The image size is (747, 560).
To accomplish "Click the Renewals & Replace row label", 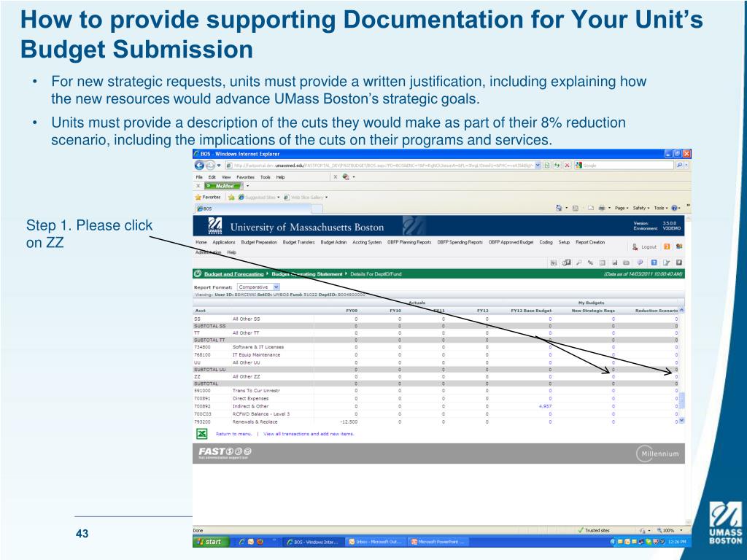I will pos(255,422).
